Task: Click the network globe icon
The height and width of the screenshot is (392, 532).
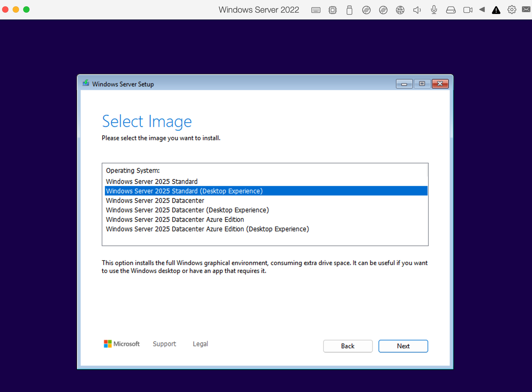Action: (400, 10)
